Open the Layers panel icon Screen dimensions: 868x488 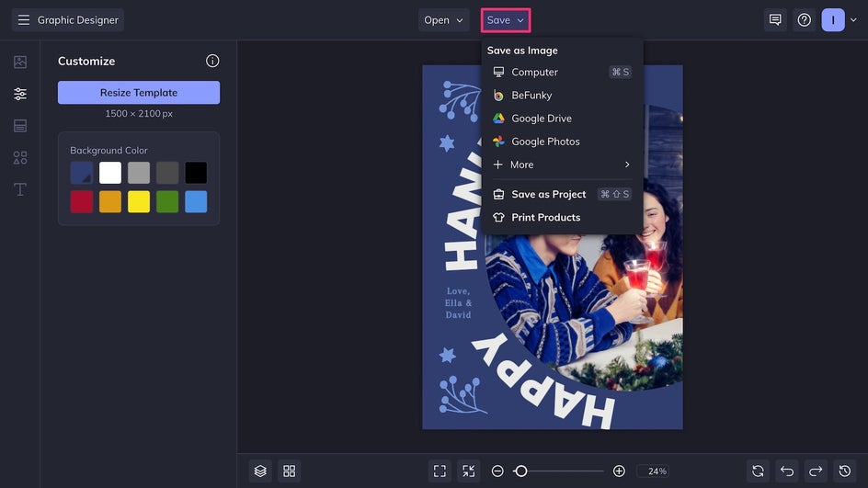click(260, 471)
